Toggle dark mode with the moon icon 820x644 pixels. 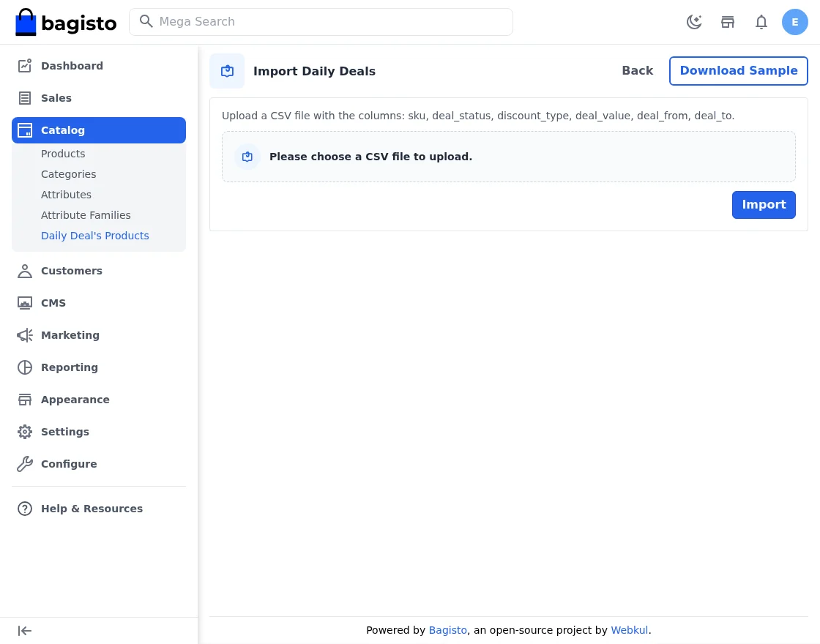tap(694, 22)
